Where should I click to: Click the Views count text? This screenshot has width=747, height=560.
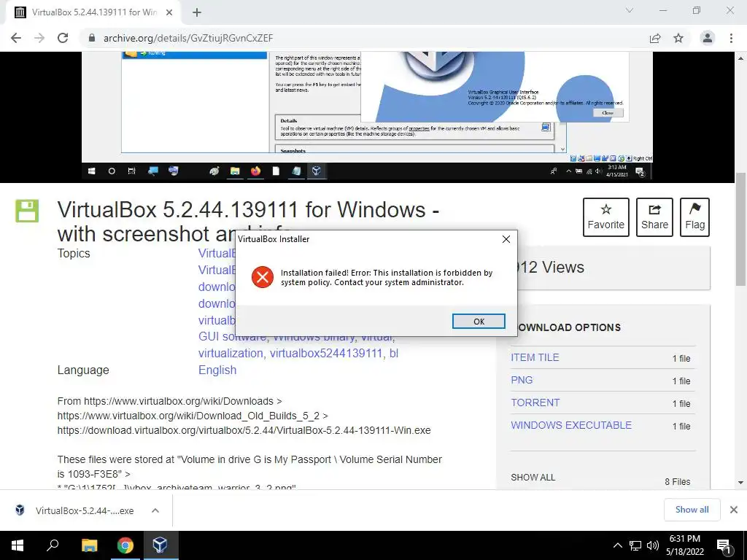tap(551, 267)
